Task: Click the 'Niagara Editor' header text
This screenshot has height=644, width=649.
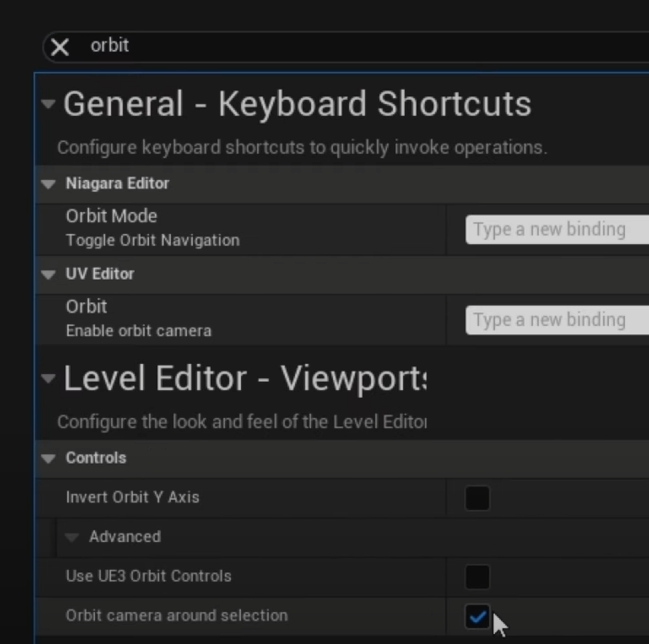Action: pos(118,183)
